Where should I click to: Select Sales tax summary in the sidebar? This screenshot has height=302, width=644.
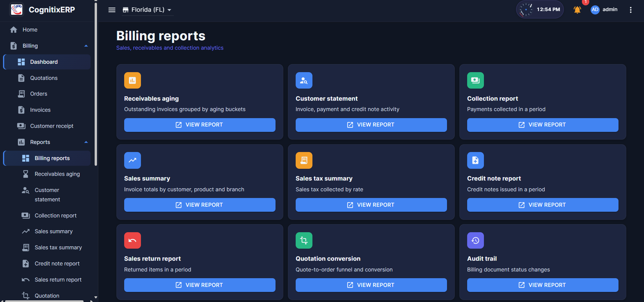pyautogui.click(x=47, y=247)
